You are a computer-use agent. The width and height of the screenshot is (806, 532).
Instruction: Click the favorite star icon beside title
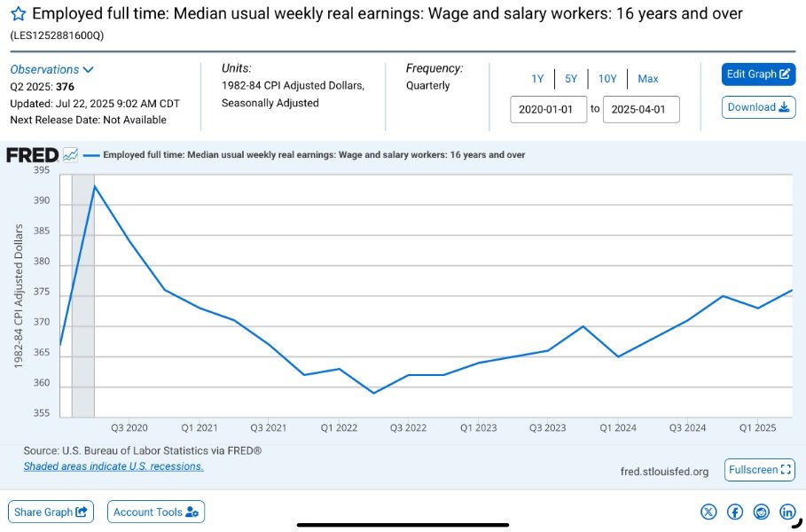click(x=18, y=15)
